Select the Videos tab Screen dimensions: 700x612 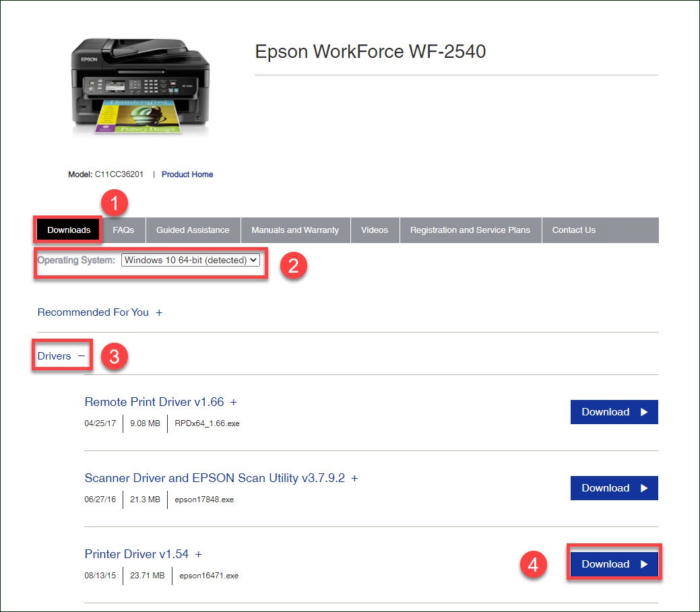point(375,230)
